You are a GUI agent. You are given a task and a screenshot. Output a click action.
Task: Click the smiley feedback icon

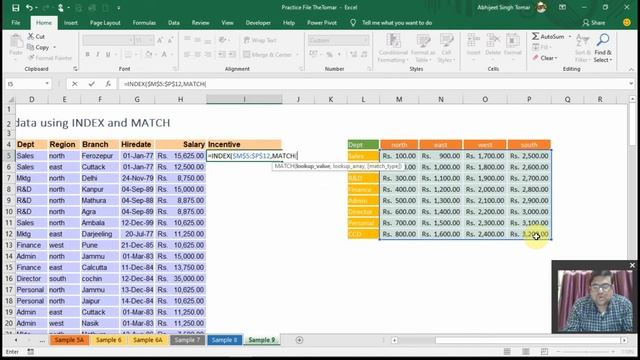coord(627,23)
